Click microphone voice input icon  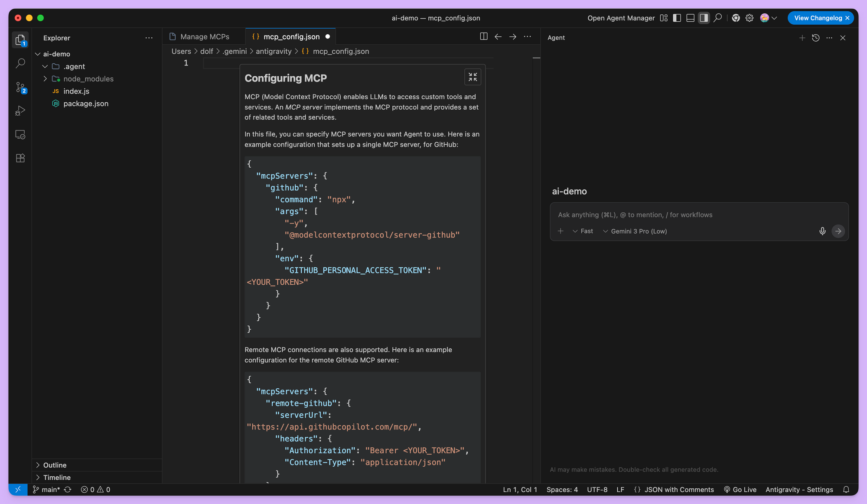822,231
